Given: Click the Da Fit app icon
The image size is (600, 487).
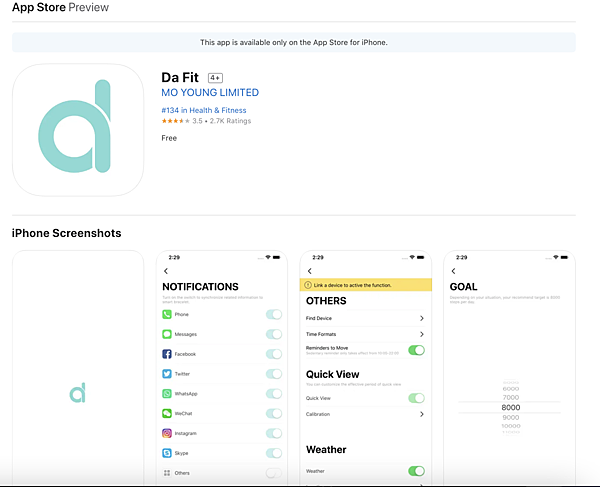Looking at the screenshot, I should [x=78, y=130].
